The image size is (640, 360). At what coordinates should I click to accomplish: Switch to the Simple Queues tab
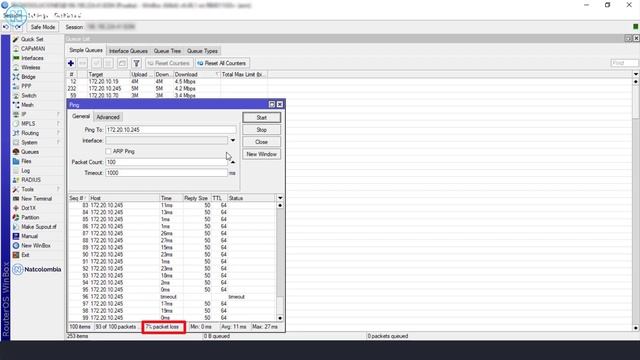pos(86,50)
